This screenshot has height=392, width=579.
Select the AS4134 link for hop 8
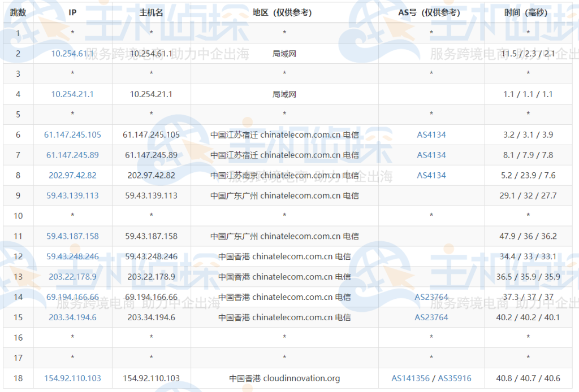tap(431, 175)
